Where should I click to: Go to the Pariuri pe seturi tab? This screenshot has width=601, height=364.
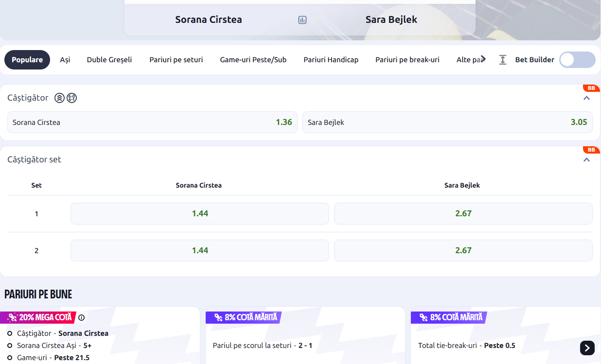point(176,60)
